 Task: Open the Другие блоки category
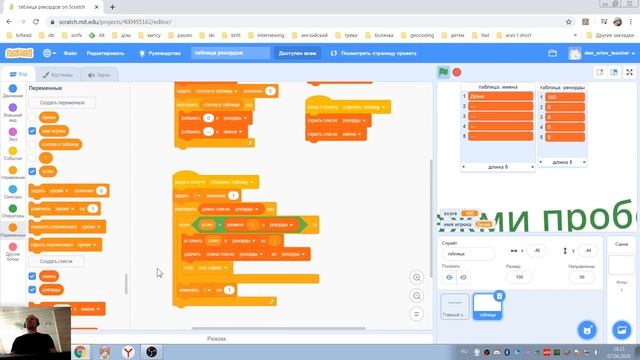click(x=13, y=251)
